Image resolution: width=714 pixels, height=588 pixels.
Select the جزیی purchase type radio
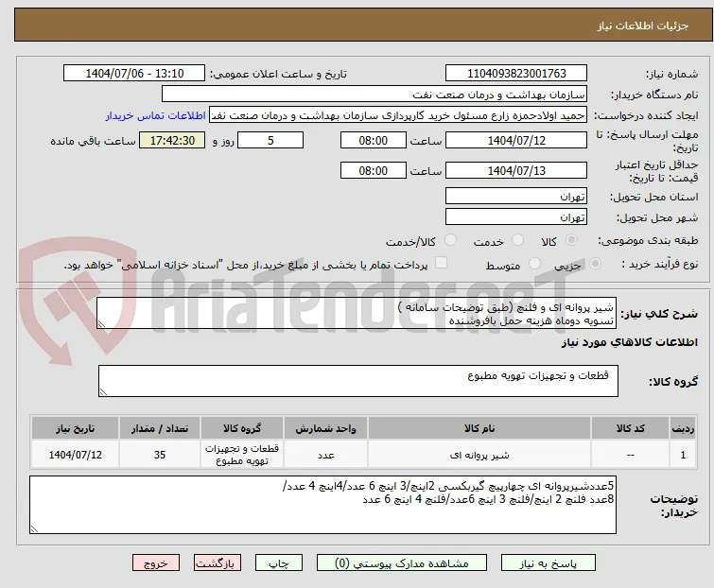595,264
